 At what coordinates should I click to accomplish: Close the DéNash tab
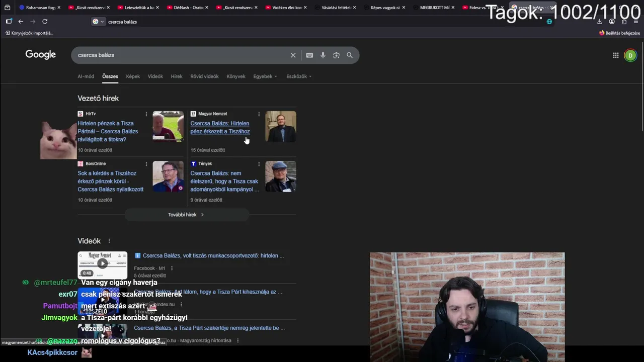coord(207,8)
